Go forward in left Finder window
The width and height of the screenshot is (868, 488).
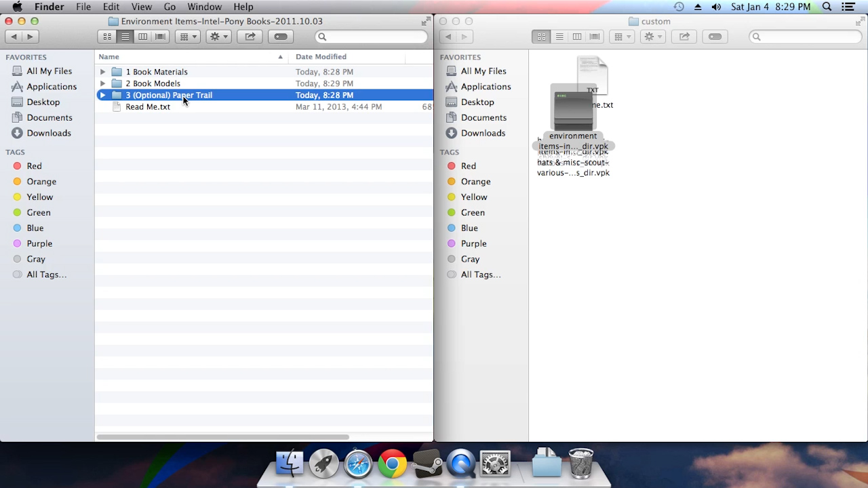tap(30, 37)
